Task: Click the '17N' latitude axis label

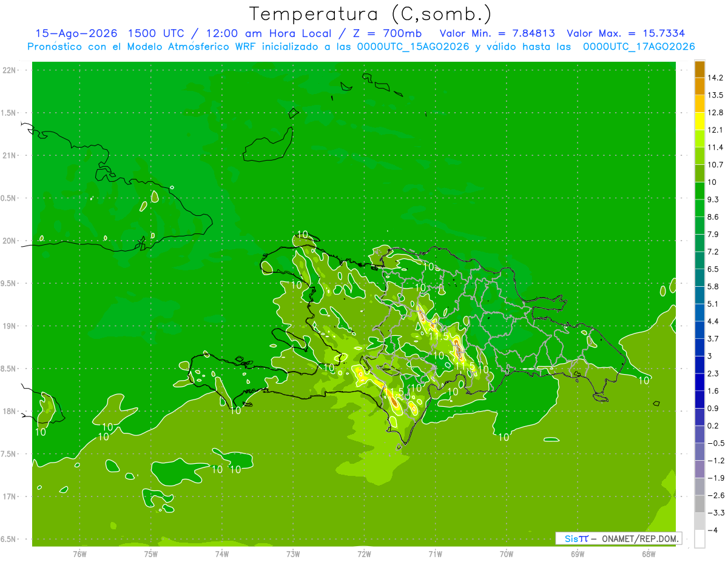Action: pyautogui.click(x=9, y=497)
